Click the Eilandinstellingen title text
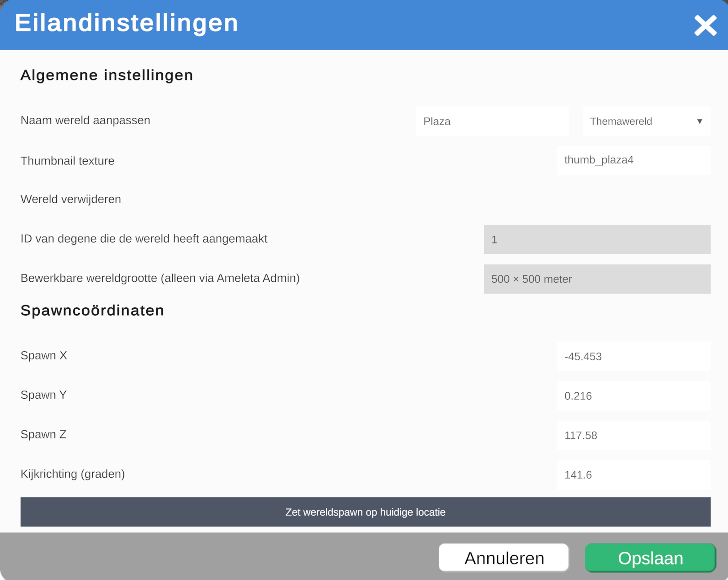The width and height of the screenshot is (728, 580). pyautogui.click(x=127, y=23)
